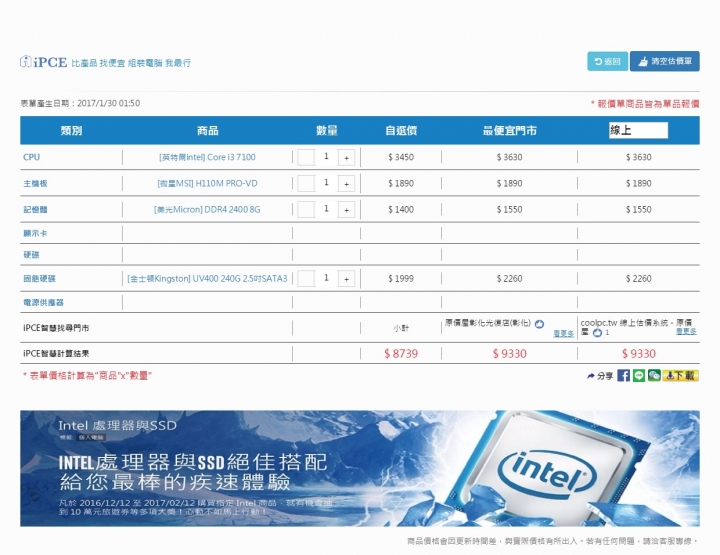Increase quantity for Kingston UV400 240G
The height and width of the screenshot is (555, 720).
(346, 279)
